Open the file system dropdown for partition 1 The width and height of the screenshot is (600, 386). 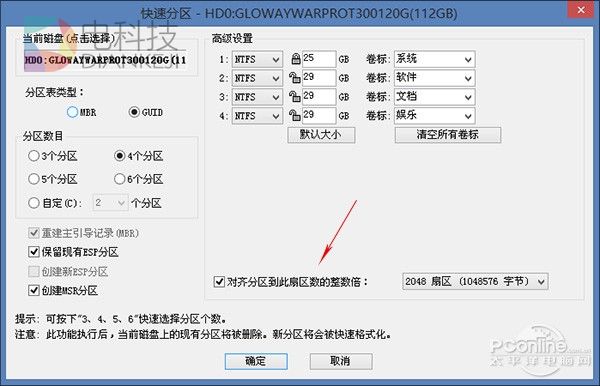pyautogui.click(x=257, y=60)
